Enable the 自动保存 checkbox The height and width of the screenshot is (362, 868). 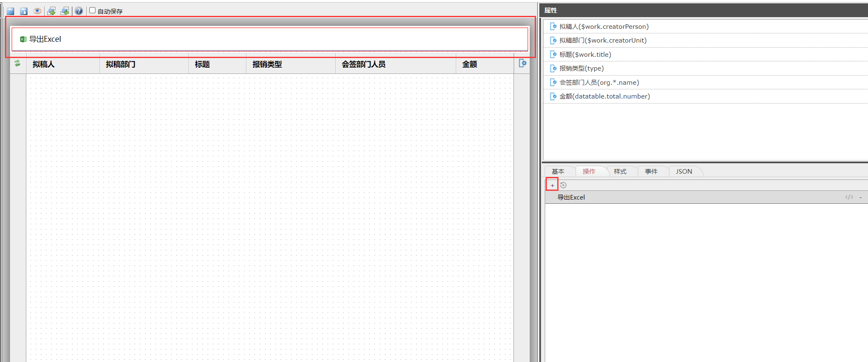(x=93, y=10)
